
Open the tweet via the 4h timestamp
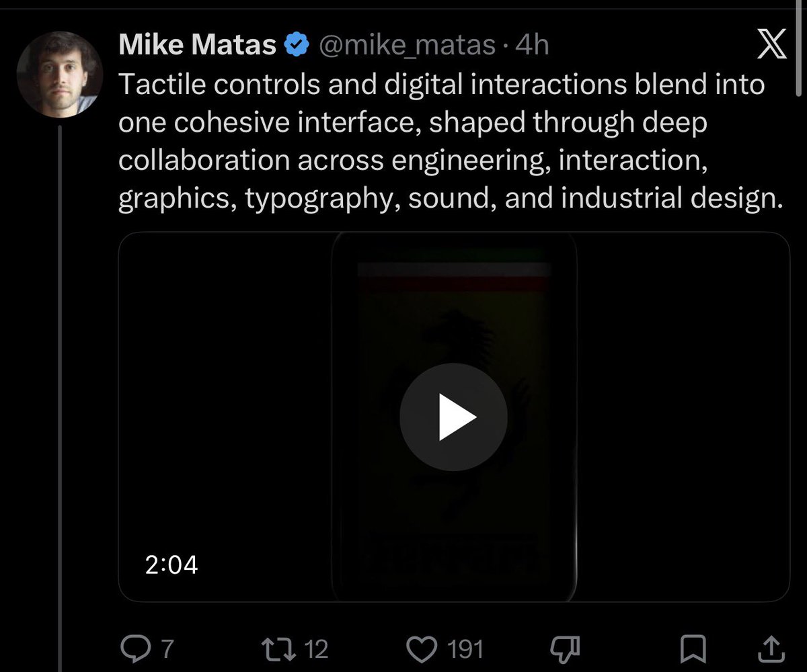[x=531, y=46]
